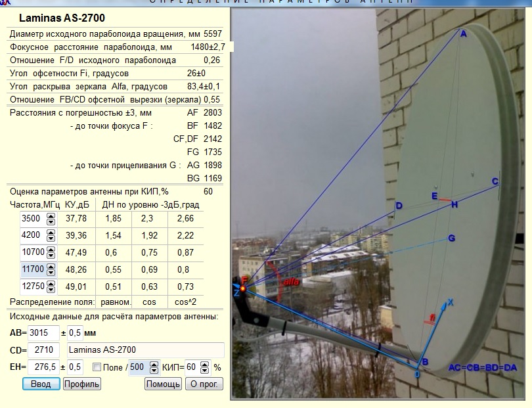Image resolution: width=532 pixels, height=408 pixels.
Task: Click focal length value 1480±2,7
Action: coord(208,47)
